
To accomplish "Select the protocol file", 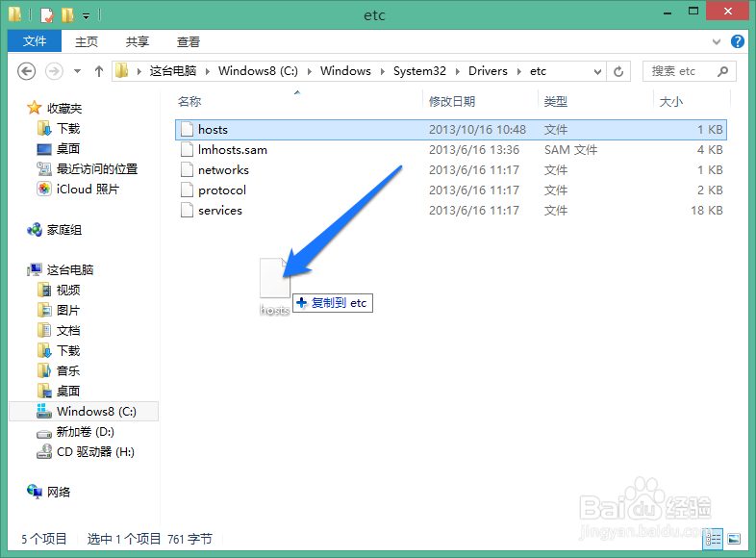I will coord(222,190).
